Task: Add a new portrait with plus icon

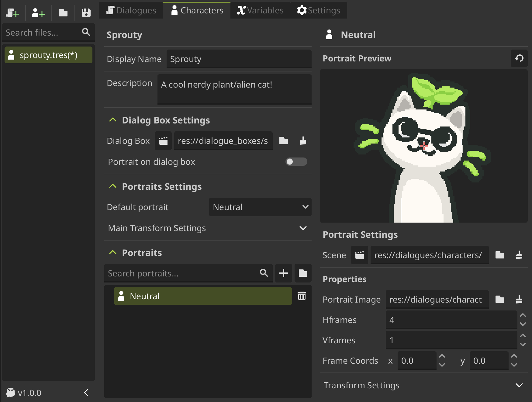Action: [x=283, y=273]
